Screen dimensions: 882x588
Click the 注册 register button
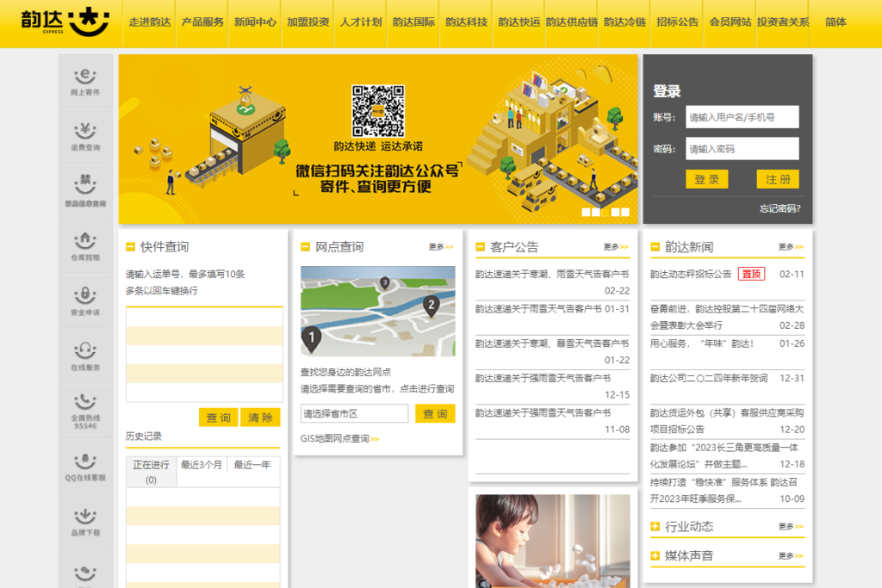pyautogui.click(x=778, y=179)
